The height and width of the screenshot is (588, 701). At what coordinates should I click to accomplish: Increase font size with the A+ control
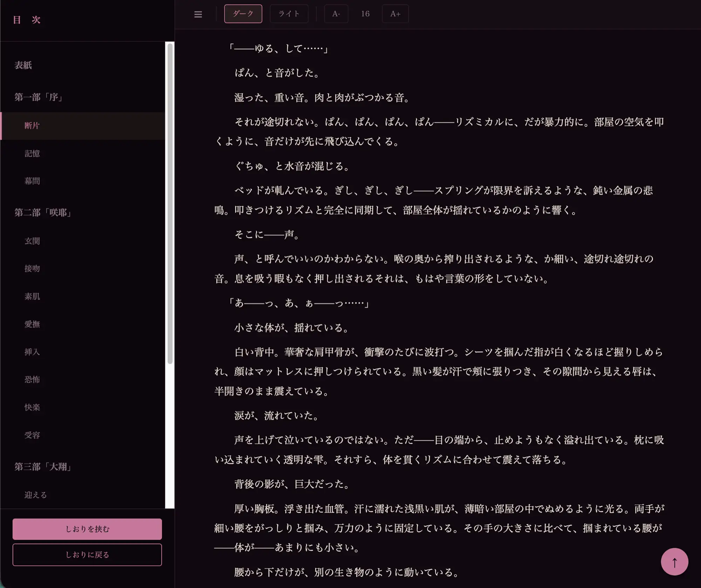[395, 14]
